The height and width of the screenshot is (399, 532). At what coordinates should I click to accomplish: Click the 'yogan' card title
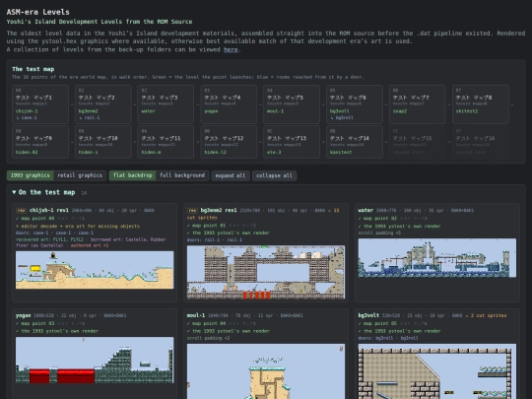pos(23,315)
